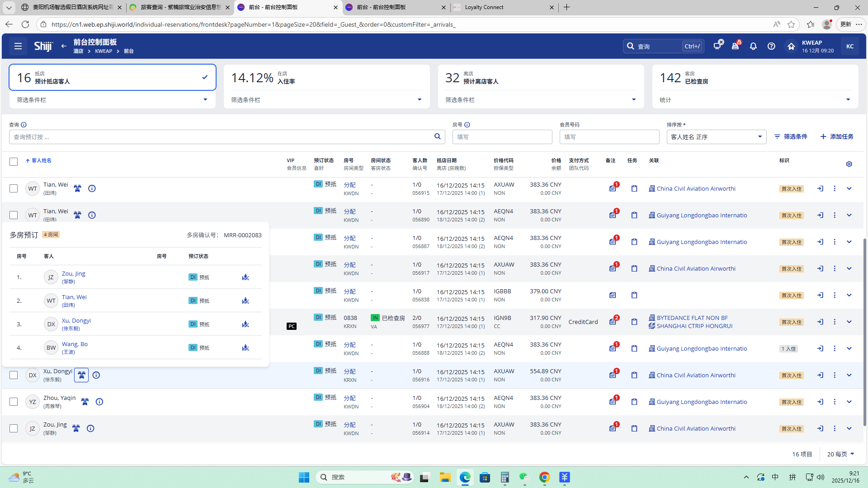The width and height of the screenshot is (868, 488).
Task: Select checkbox for Zhou, Yaqin row
Action: coord(14,402)
